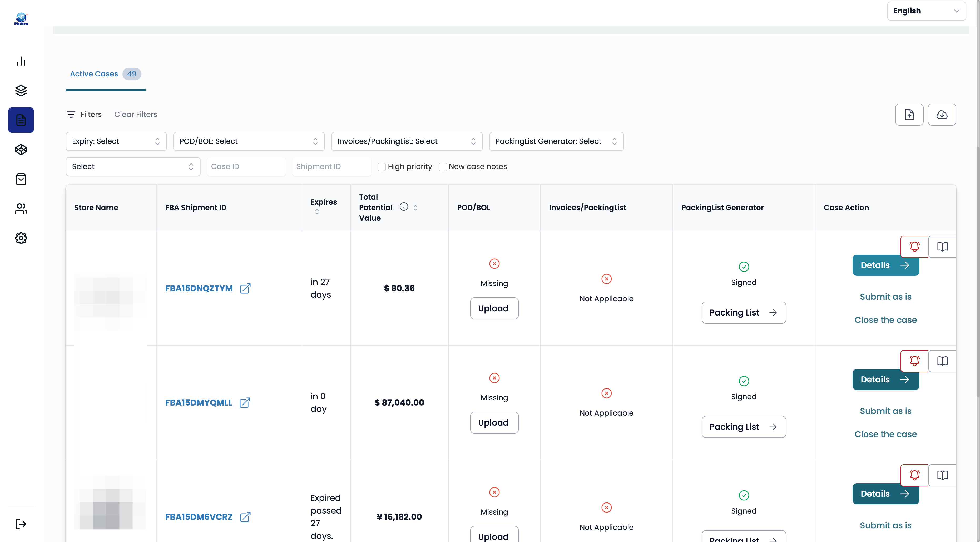Open the users sidebar icon
980x542 pixels.
click(x=21, y=209)
